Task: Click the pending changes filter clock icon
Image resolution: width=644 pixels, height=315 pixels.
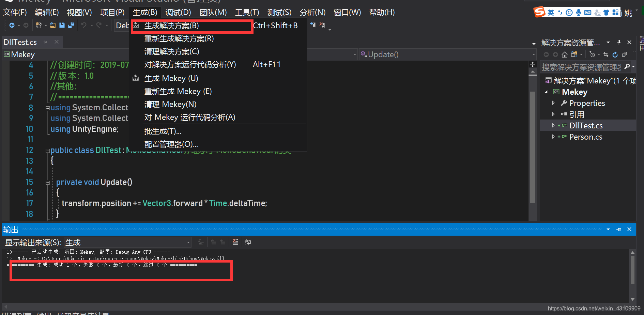Action: click(593, 54)
